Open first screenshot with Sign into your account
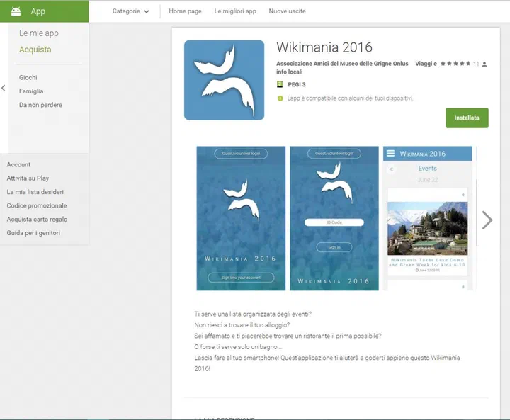The image size is (510, 420). [x=241, y=218]
